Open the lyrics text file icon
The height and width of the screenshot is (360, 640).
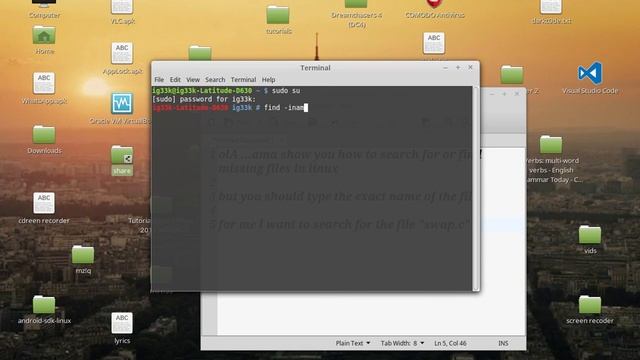[122, 322]
